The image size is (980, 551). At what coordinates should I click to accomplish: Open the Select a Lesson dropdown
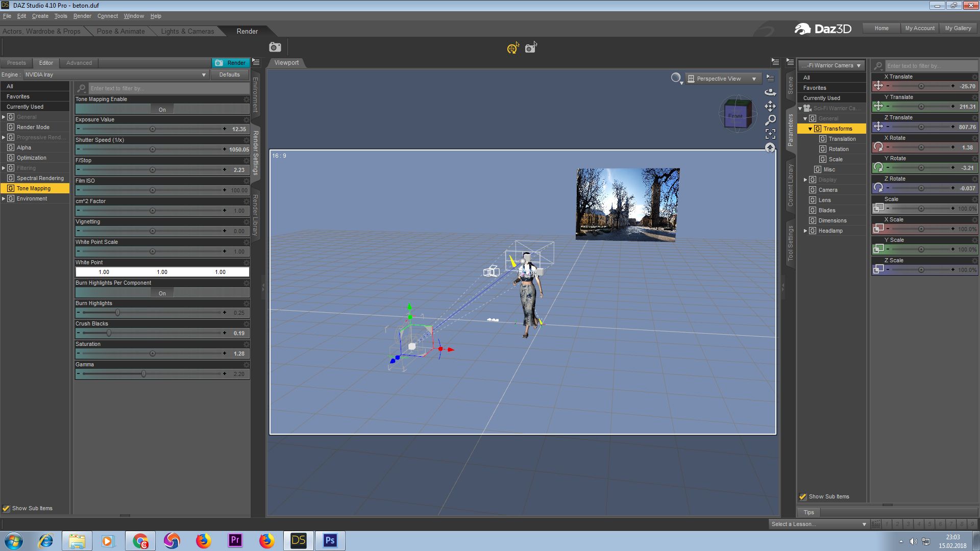pos(819,524)
